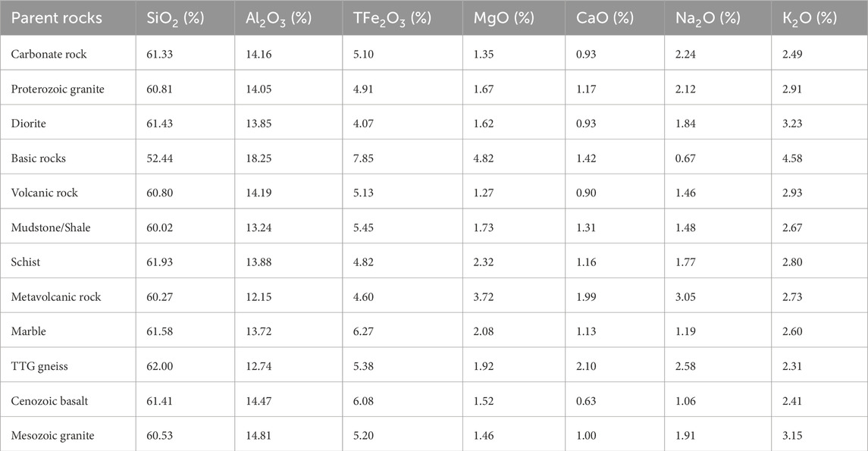
Task: Click the Diorite row label
Action: [x=29, y=124]
